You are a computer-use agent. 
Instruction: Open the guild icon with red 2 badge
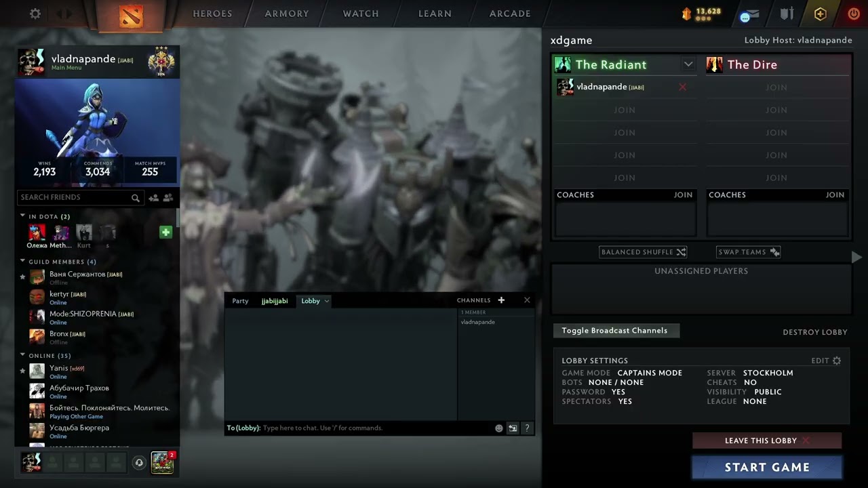(x=163, y=462)
